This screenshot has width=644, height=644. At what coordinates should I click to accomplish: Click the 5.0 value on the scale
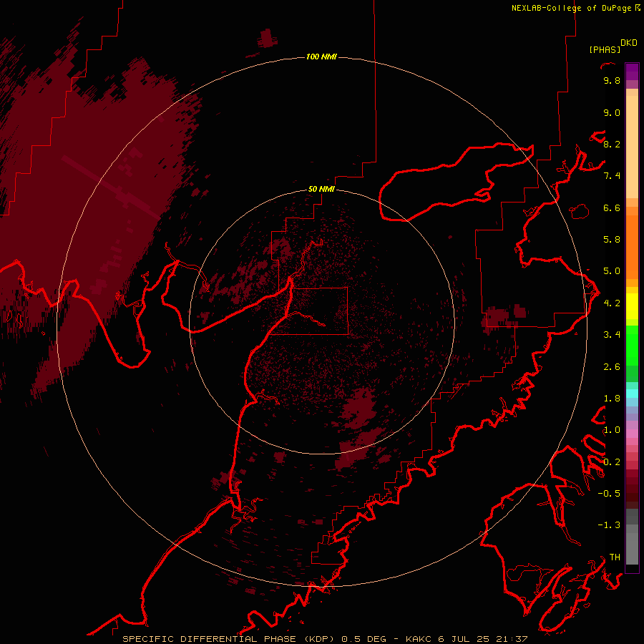tap(612, 271)
